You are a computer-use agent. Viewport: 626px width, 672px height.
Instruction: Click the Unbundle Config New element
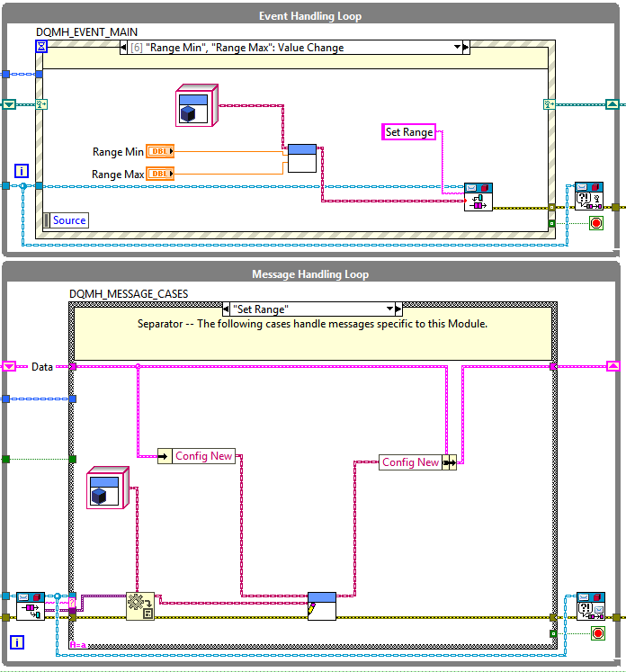point(197,456)
